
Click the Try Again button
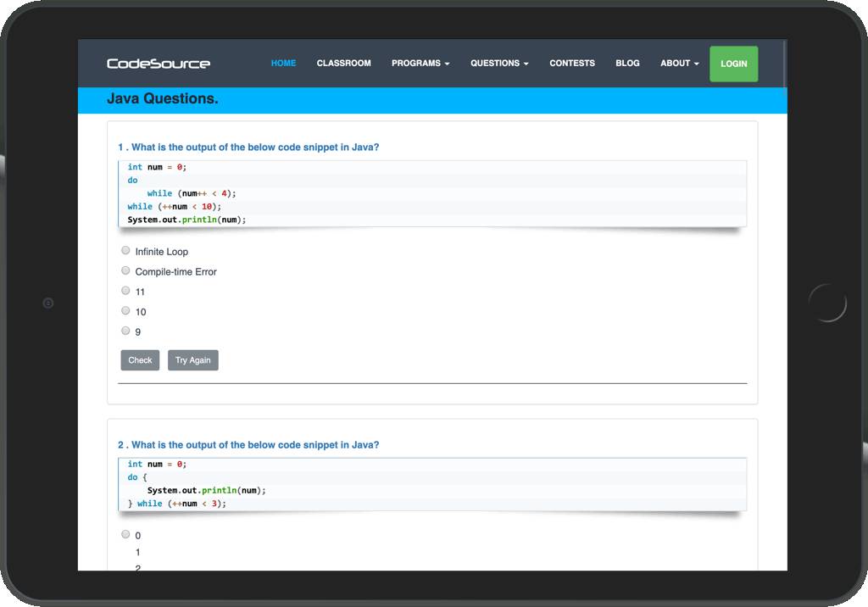pyautogui.click(x=193, y=360)
